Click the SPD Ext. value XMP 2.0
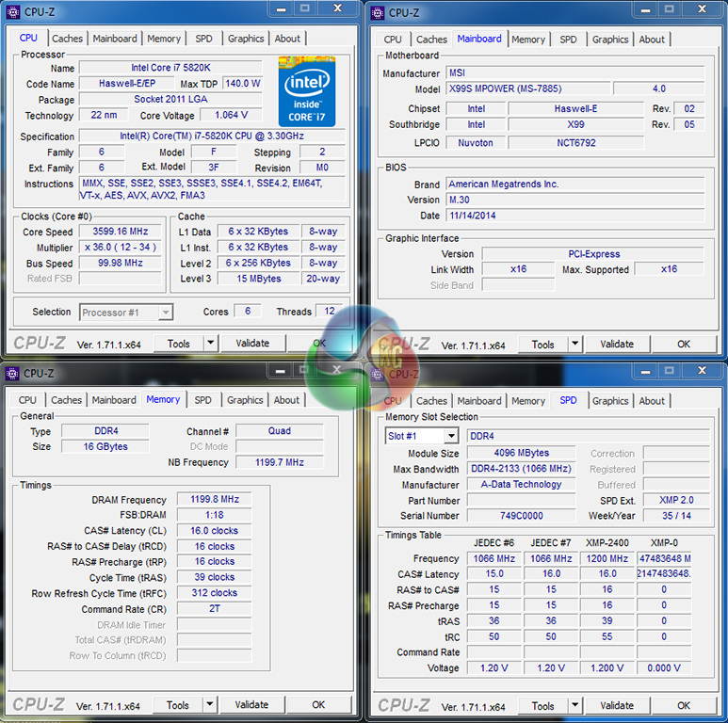 tap(676, 500)
